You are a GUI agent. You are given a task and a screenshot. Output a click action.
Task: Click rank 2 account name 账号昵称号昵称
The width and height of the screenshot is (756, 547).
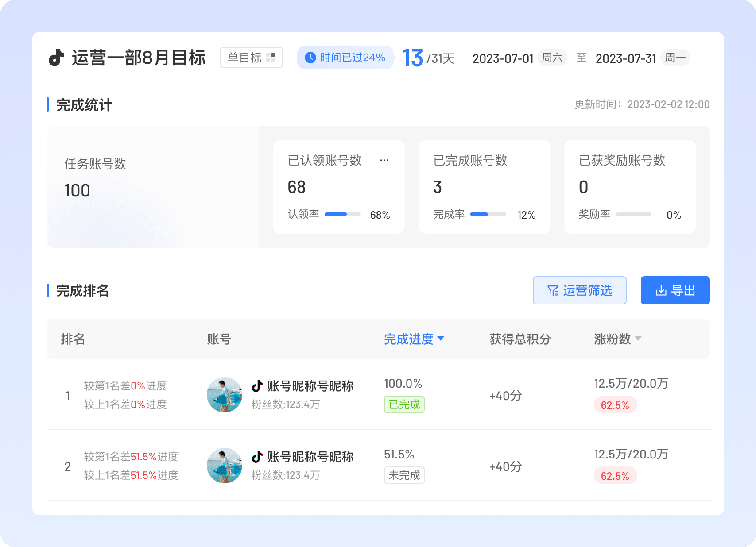[x=310, y=457]
